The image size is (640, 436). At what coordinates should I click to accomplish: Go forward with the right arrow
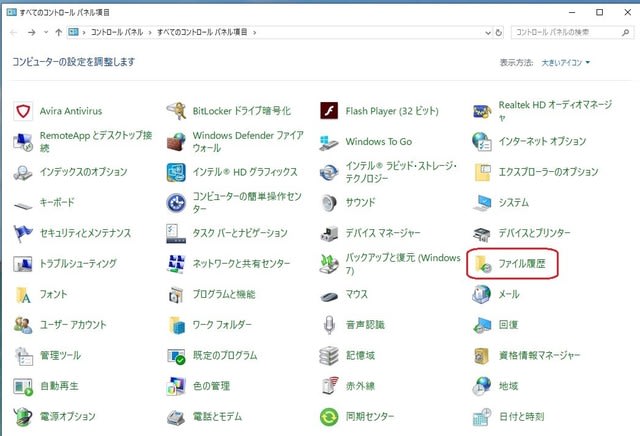[31, 32]
